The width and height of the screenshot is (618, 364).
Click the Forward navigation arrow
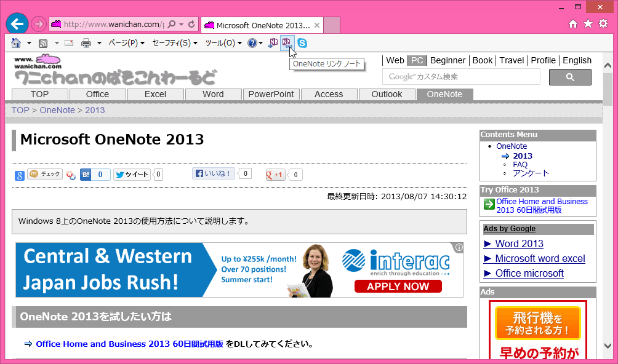[38, 25]
